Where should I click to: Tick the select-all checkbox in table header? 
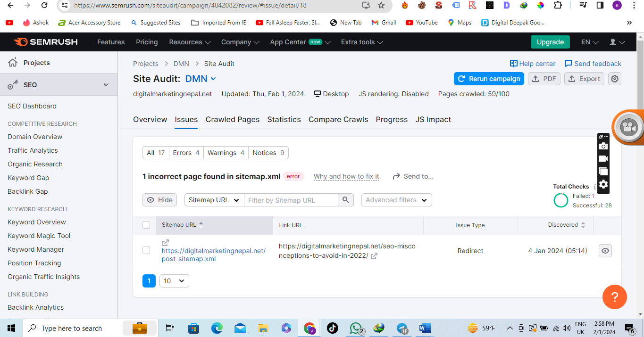click(x=146, y=225)
